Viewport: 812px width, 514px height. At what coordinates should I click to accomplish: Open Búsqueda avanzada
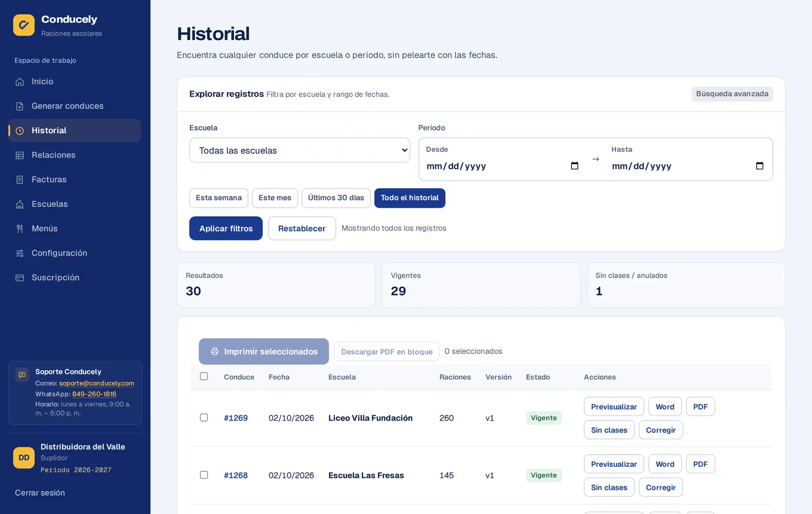pos(732,94)
